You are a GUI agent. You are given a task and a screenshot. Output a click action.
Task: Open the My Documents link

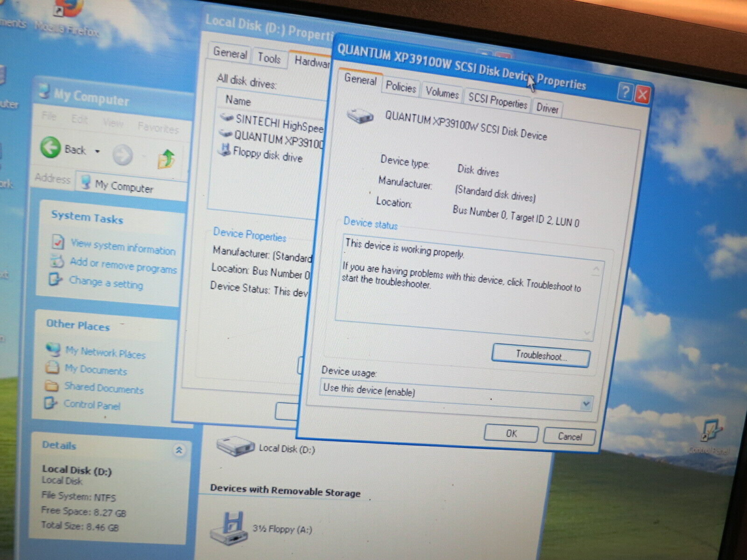(x=96, y=370)
